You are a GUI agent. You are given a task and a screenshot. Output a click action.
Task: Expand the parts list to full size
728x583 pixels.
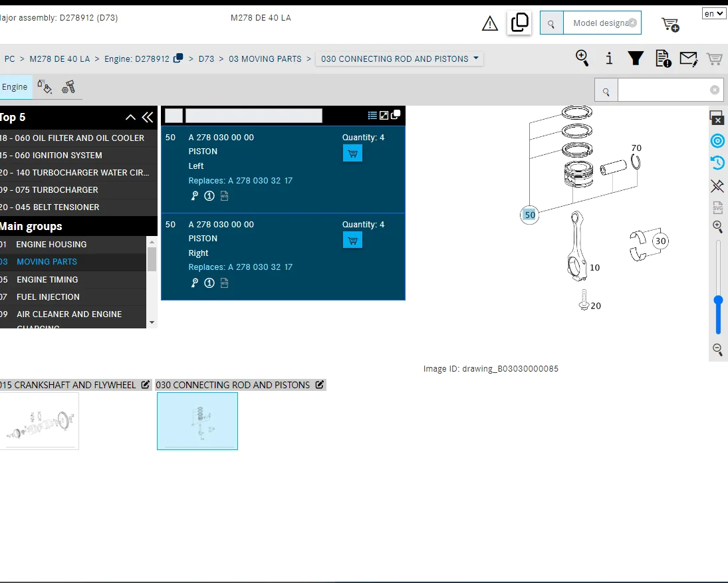coord(384,115)
